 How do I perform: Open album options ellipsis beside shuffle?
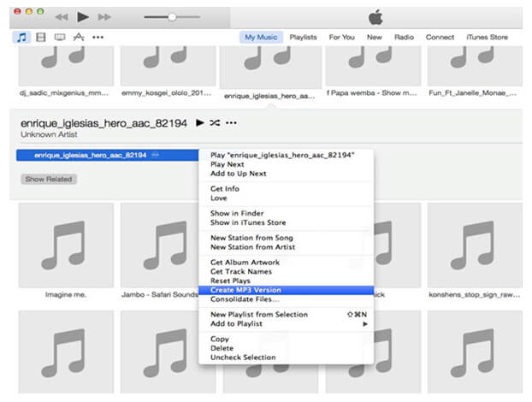pos(232,123)
